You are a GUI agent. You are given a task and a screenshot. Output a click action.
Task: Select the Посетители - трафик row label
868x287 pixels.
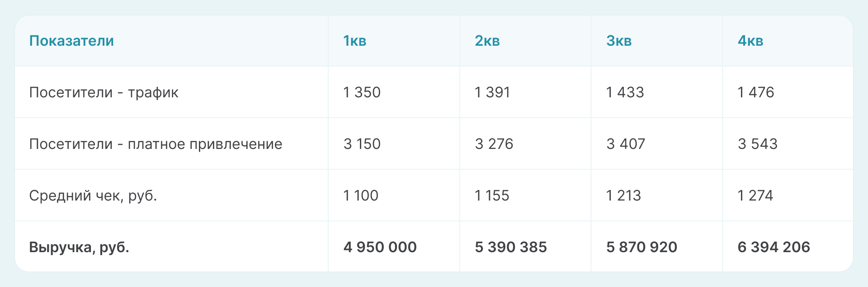[104, 92]
